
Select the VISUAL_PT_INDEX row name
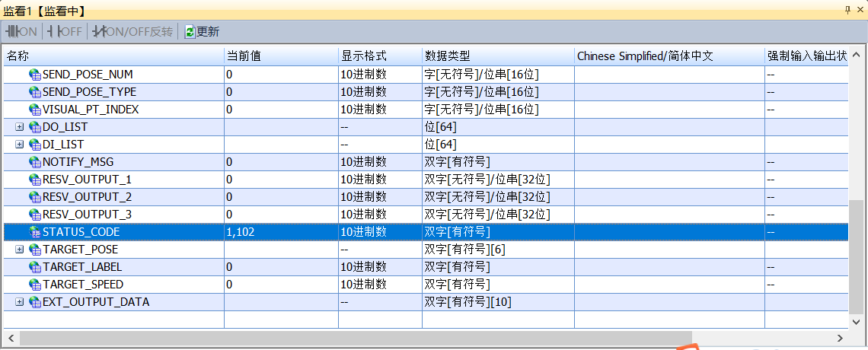tap(91, 110)
